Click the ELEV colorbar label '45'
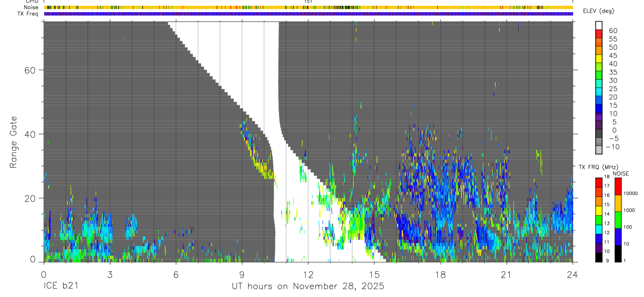 point(613,56)
